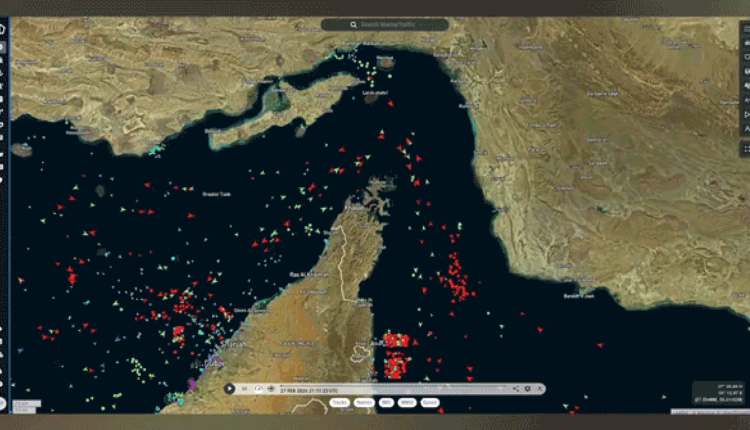The image size is (750, 430).
Task: Click the highlighted icon in the left sidebar
Action: 4,46
